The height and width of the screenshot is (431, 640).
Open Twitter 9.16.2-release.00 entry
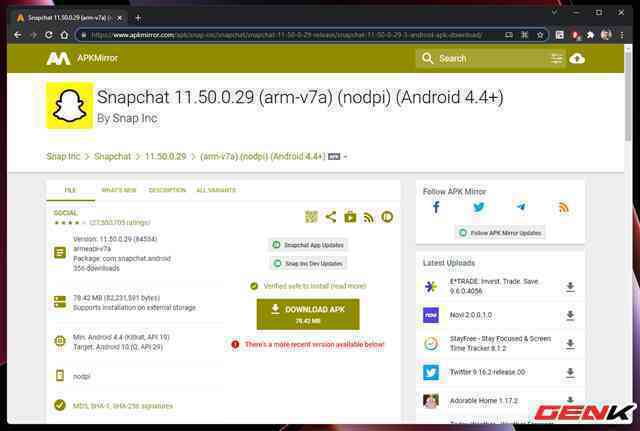pos(487,372)
